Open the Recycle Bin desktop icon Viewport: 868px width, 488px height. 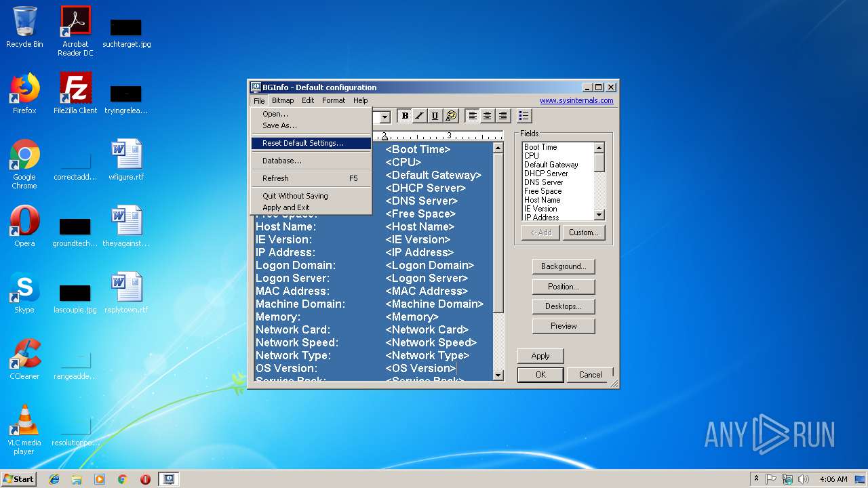coord(24,28)
